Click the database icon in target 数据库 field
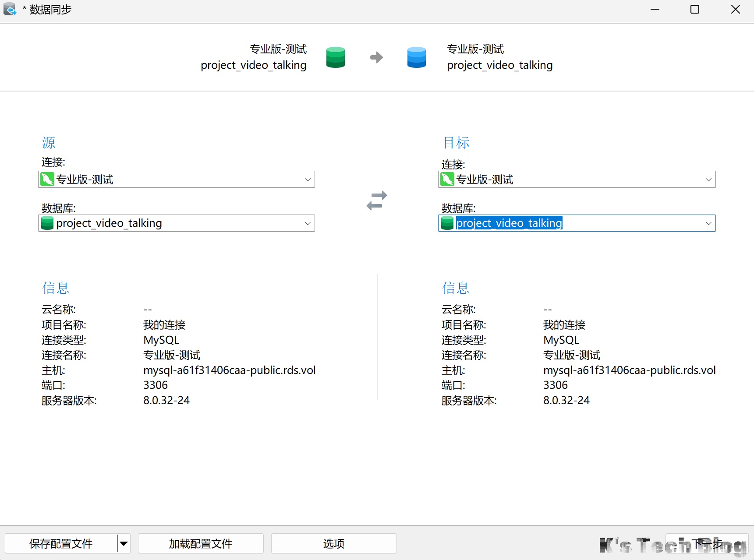 447,223
